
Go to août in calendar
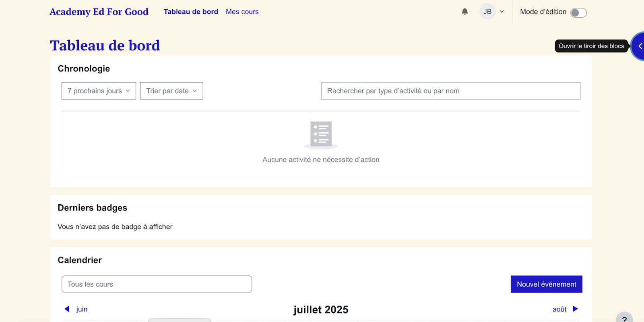(559, 309)
